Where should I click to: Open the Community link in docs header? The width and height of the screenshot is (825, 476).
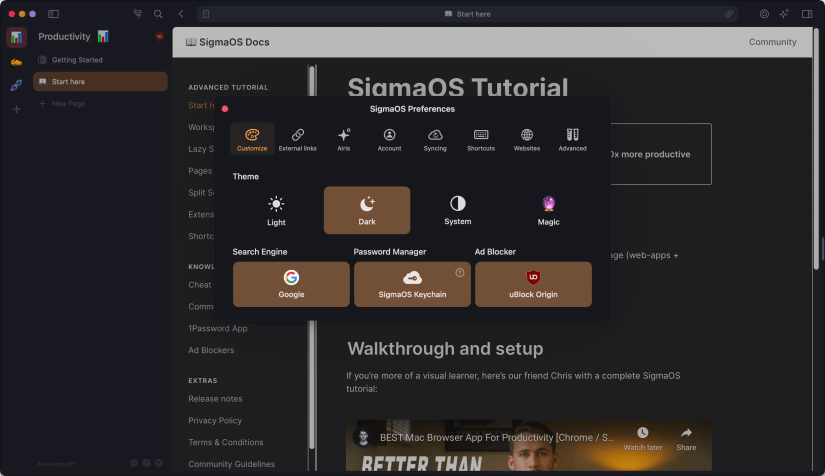point(772,42)
